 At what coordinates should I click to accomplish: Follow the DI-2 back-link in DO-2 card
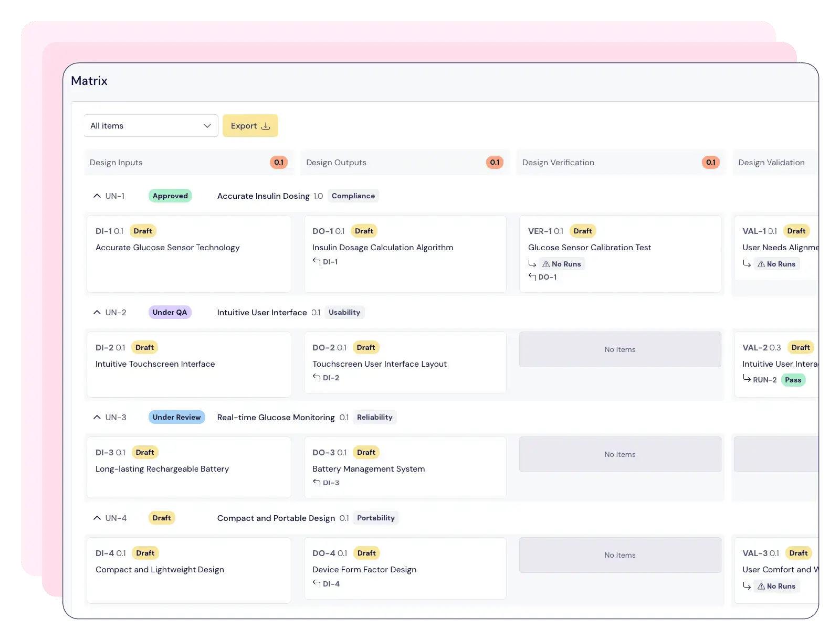tap(331, 378)
